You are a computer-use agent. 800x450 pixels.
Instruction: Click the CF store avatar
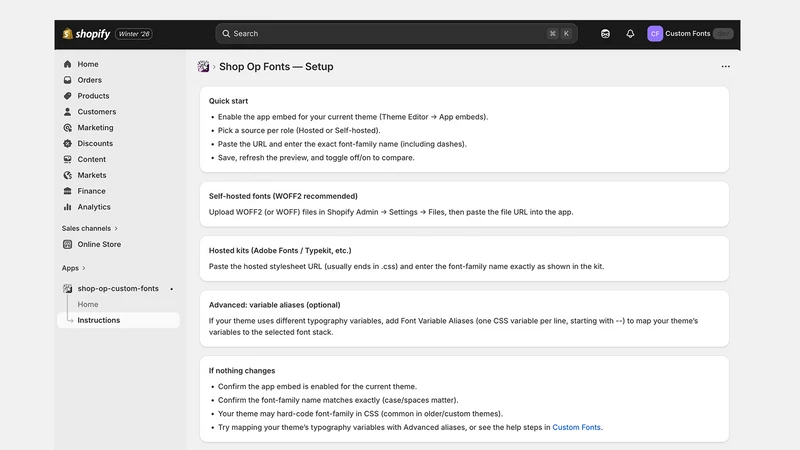click(655, 34)
